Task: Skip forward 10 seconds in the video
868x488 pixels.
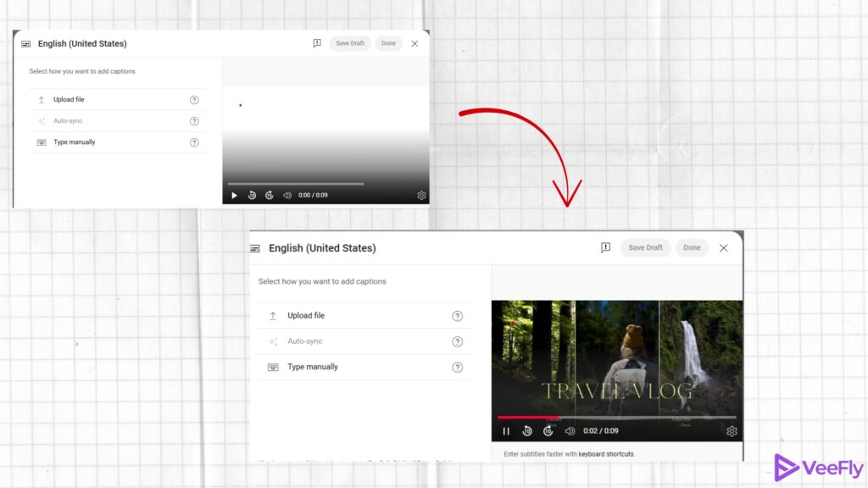Action: pyautogui.click(x=547, y=430)
